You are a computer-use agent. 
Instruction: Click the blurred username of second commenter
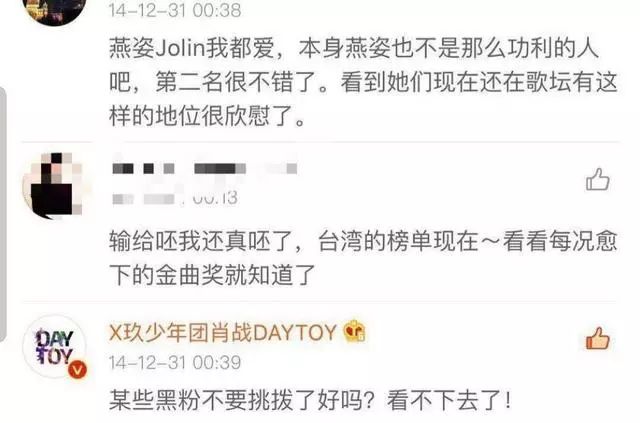pos(204,168)
